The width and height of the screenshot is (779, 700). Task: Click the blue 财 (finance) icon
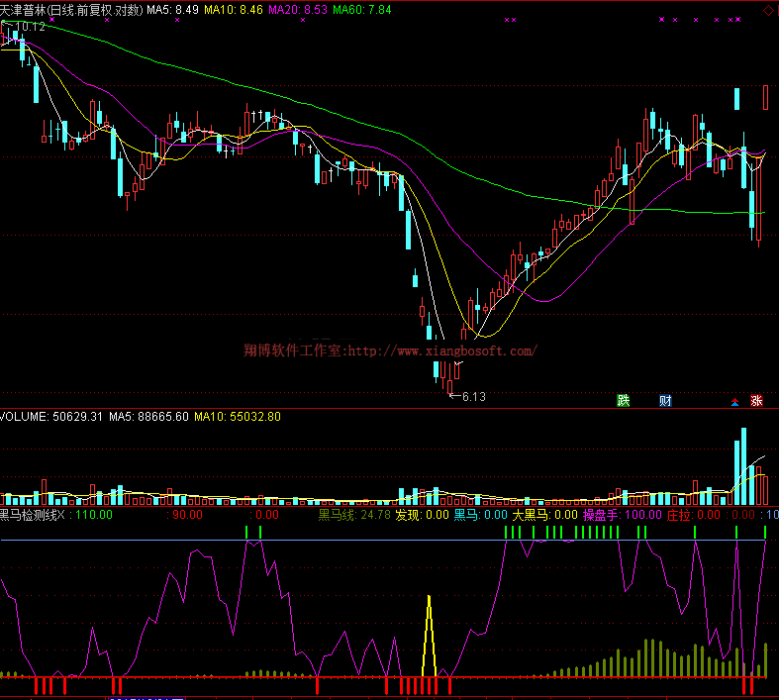(665, 401)
